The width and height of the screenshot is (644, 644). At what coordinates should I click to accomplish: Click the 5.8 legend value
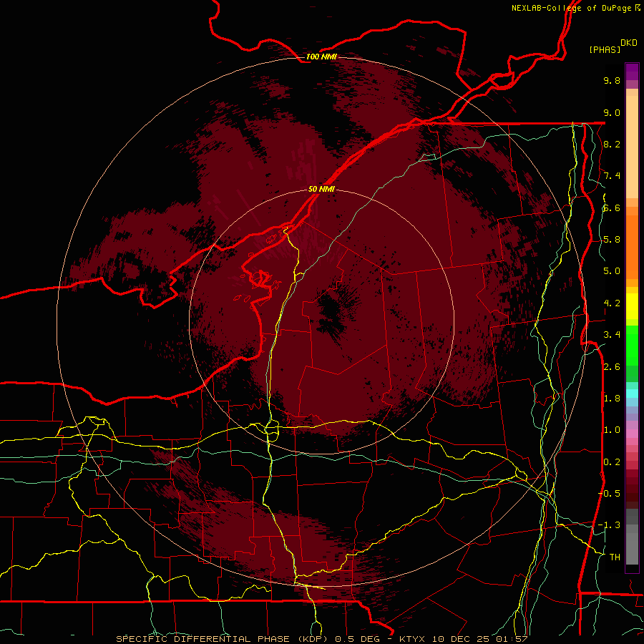coord(612,240)
